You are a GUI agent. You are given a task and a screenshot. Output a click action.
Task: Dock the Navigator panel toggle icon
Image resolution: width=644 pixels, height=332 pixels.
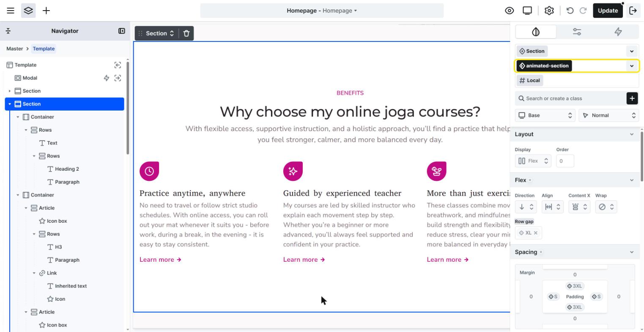tap(122, 31)
